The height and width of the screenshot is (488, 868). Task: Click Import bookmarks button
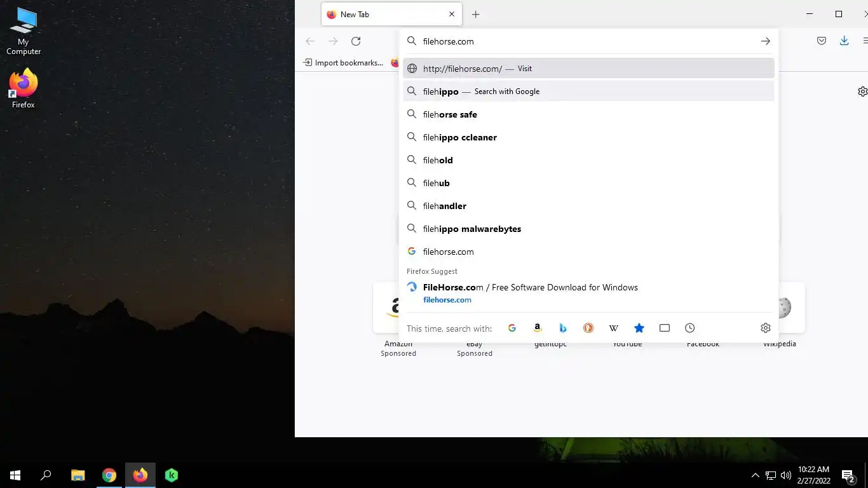coord(343,62)
